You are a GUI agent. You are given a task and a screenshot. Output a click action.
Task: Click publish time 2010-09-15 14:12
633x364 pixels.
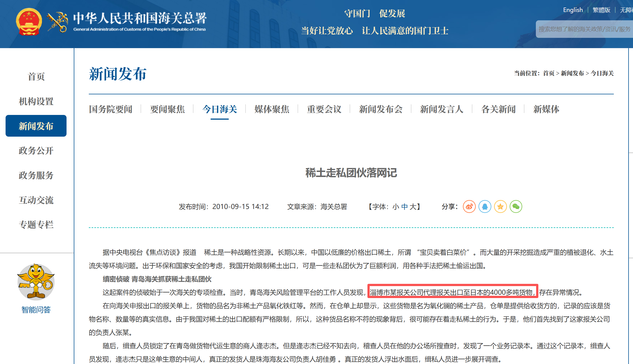coord(241,207)
